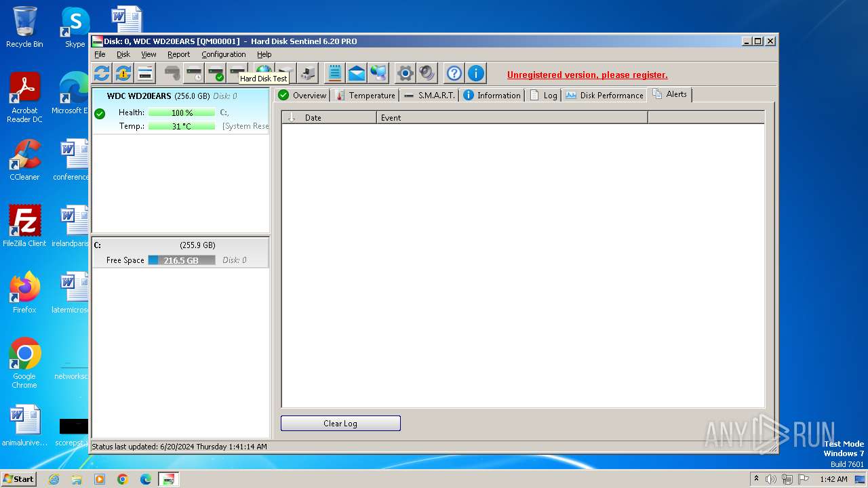Open the Windows Start menu

click(x=19, y=479)
